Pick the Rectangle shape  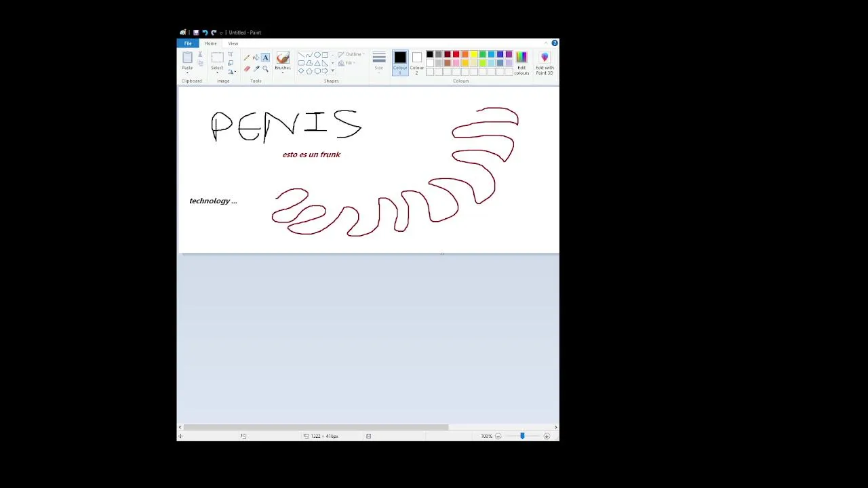pos(325,55)
